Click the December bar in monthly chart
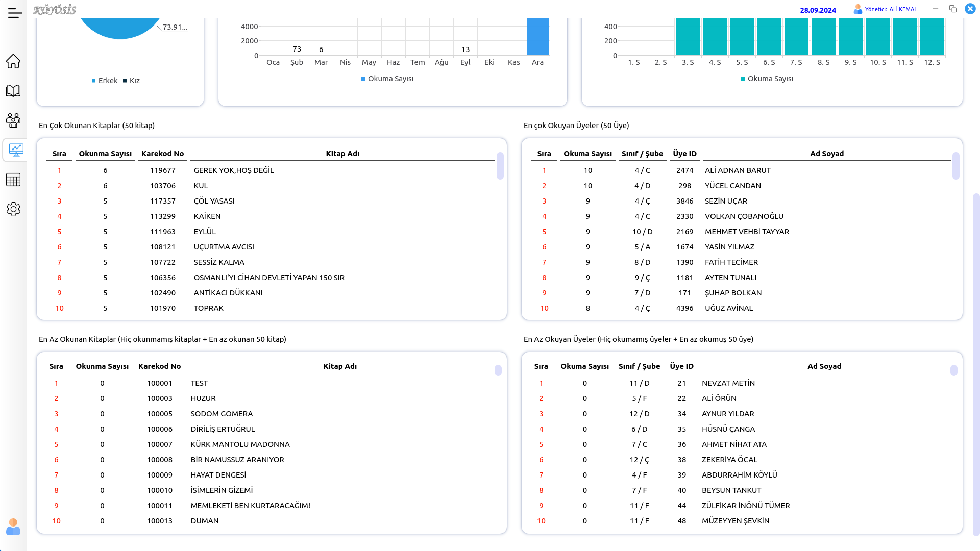980x551 pixels. pyautogui.click(x=537, y=37)
